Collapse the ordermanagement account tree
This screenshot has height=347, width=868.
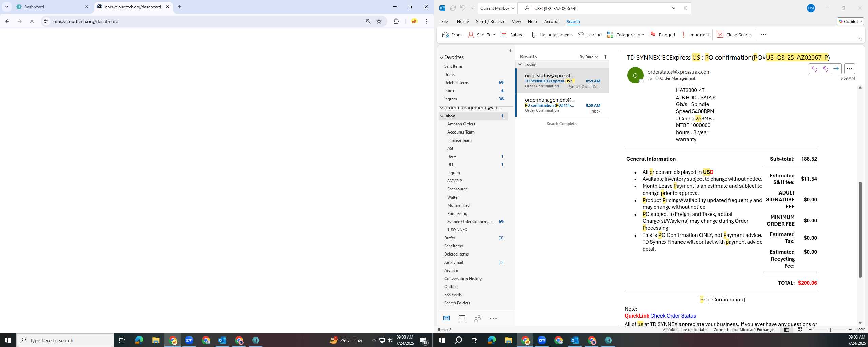442,108
